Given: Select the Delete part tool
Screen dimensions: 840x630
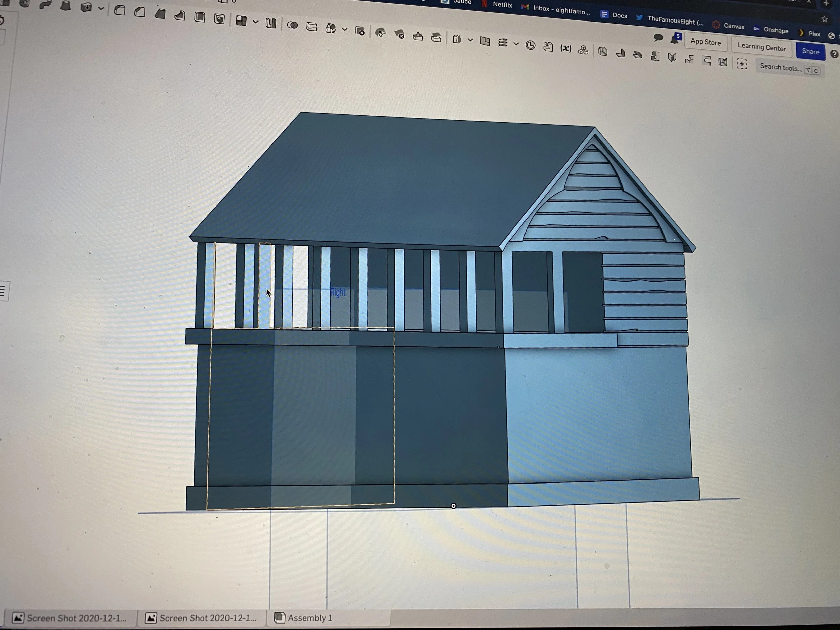Looking at the screenshot, I should (x=360, y=31).
